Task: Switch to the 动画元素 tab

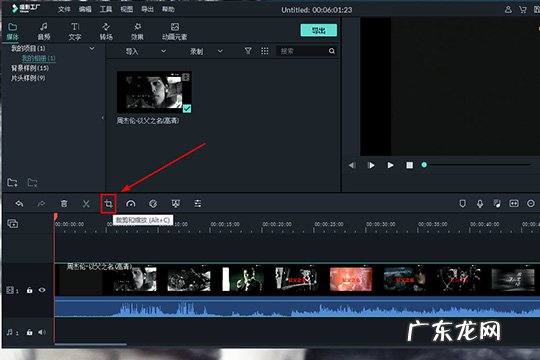Action: click(x=175, y=31)
